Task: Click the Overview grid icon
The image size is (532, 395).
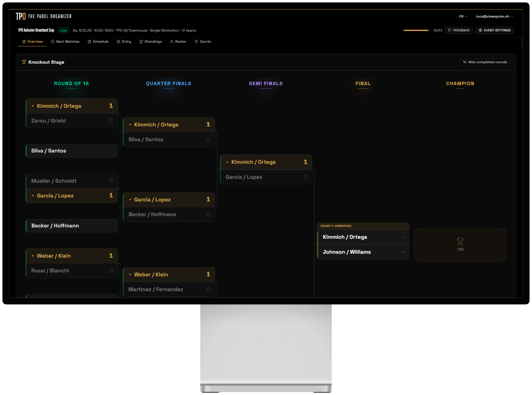Action: pos(24,42)
